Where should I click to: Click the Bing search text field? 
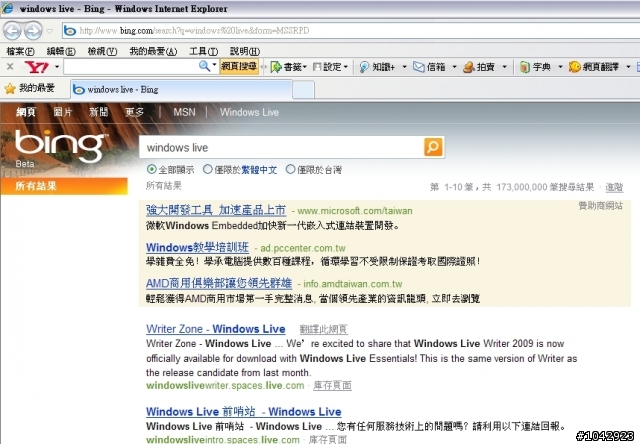(x=282, y=147)
